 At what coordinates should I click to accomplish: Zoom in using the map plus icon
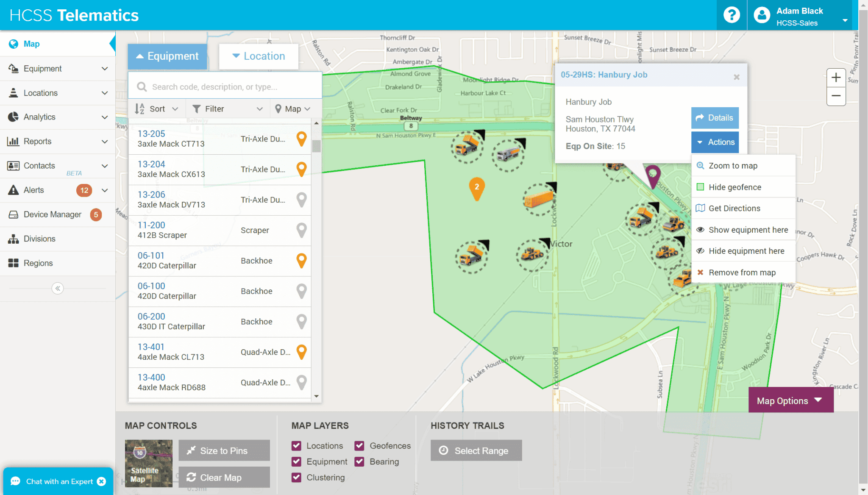[836, 78]
